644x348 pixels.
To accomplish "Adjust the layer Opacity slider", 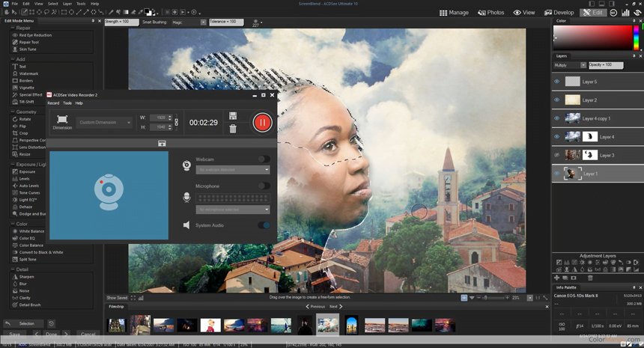I will pos(606,65).
